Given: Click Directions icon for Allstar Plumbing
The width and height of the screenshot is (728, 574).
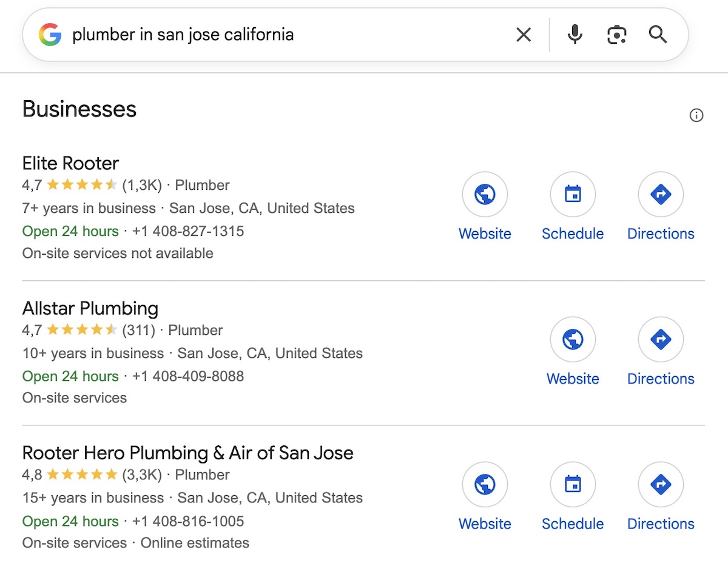Looking at the screenshot, I should (661, 339).
